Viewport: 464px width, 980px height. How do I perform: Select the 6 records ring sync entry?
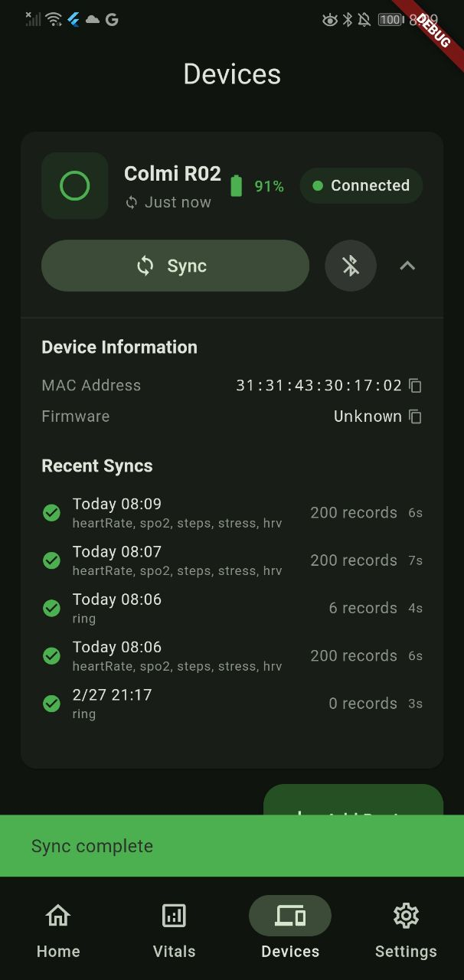(230, 608)
